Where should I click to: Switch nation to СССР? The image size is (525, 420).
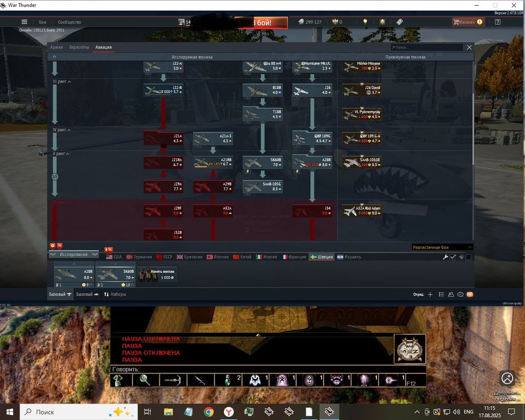coord(164,257)
